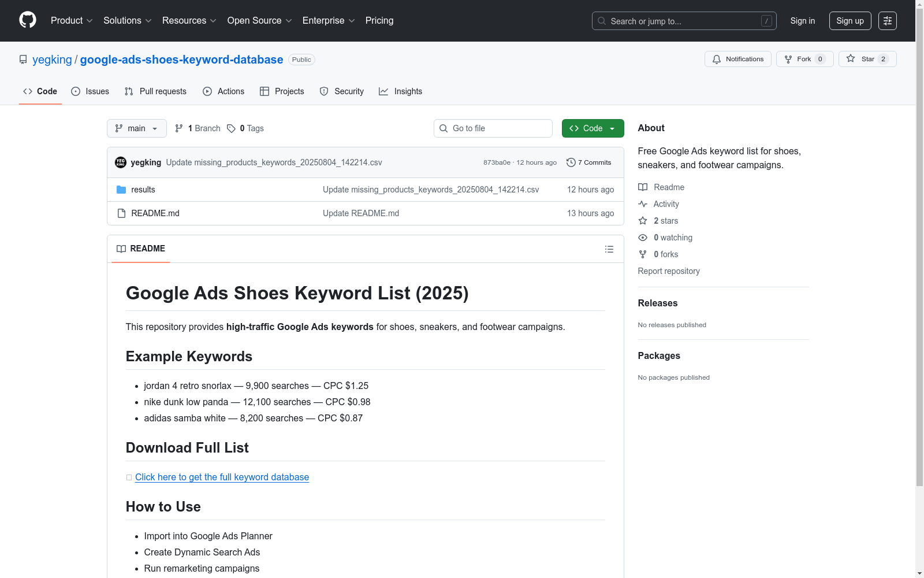Click the results folder icon
Viewport: 924px width, 578px height.
point(121,190)
